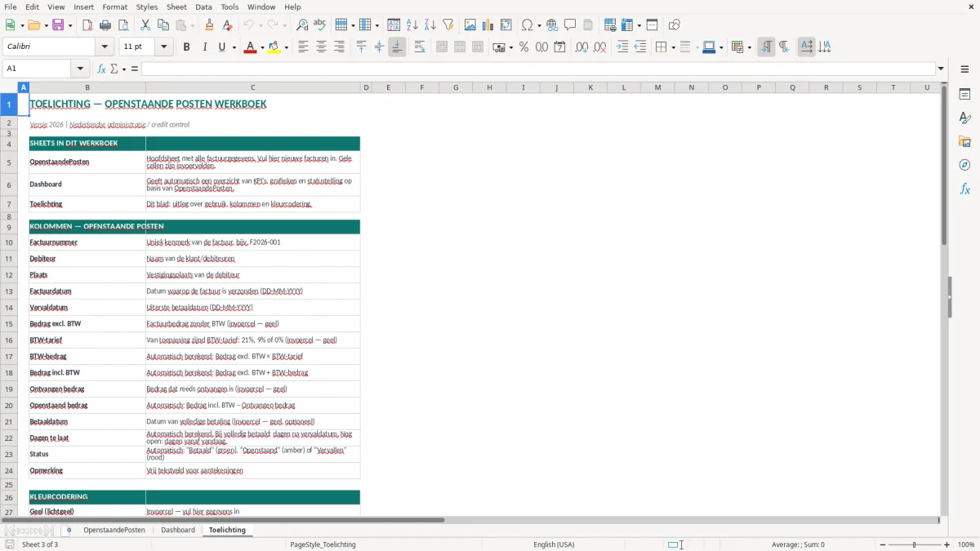Image resolution: width=980 pixels, height=551 pixels.
Task: Toggle Print Preview
Action: (x=122, y=25)
